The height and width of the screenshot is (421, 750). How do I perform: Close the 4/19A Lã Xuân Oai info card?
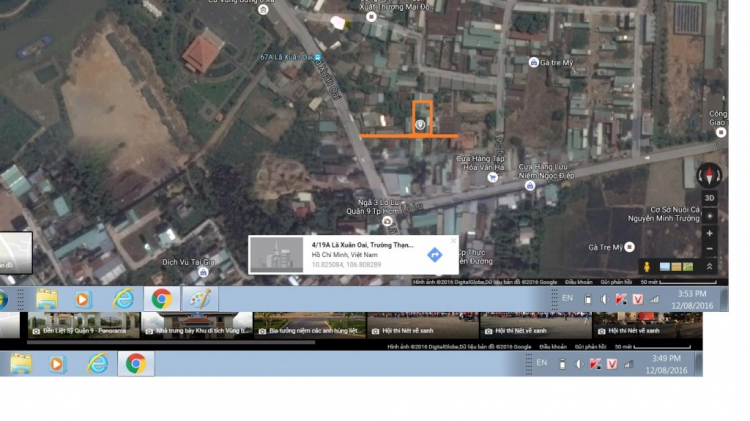[453, 241]
